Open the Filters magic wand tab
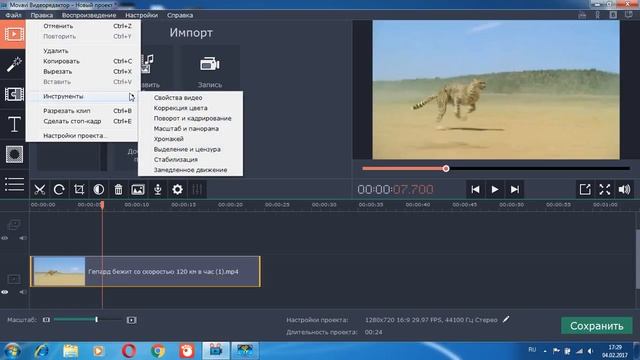 (x=14, y=64)
